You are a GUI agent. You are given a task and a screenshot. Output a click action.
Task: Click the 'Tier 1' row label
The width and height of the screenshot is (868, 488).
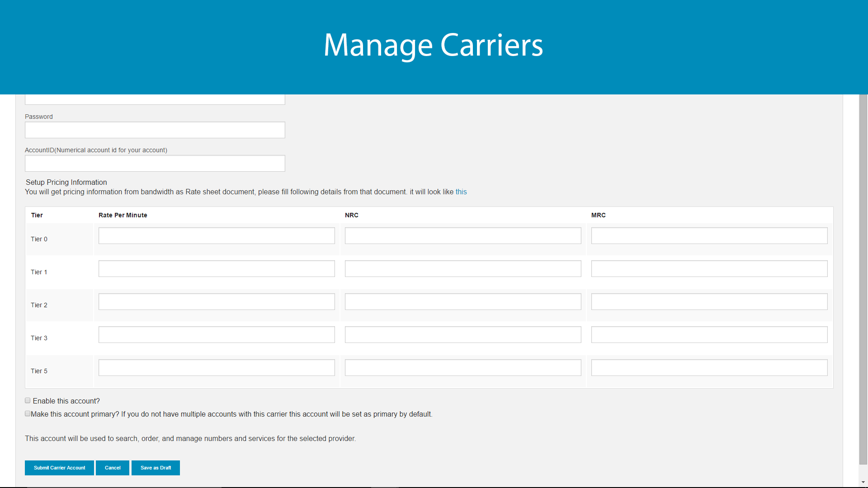39,272
